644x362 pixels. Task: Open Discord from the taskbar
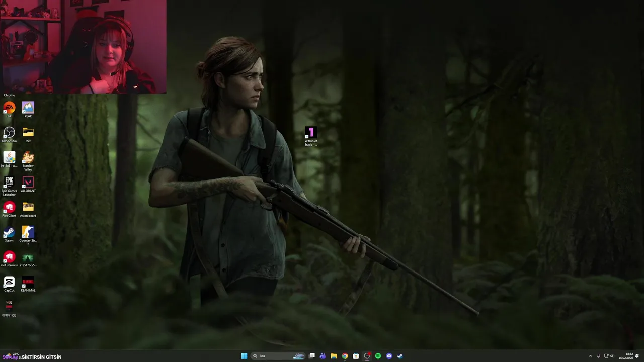click(x=389, y=356)
